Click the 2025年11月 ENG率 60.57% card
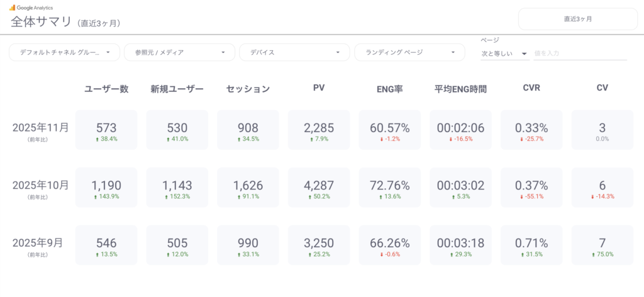644x297 pixels. click(390, 130)
